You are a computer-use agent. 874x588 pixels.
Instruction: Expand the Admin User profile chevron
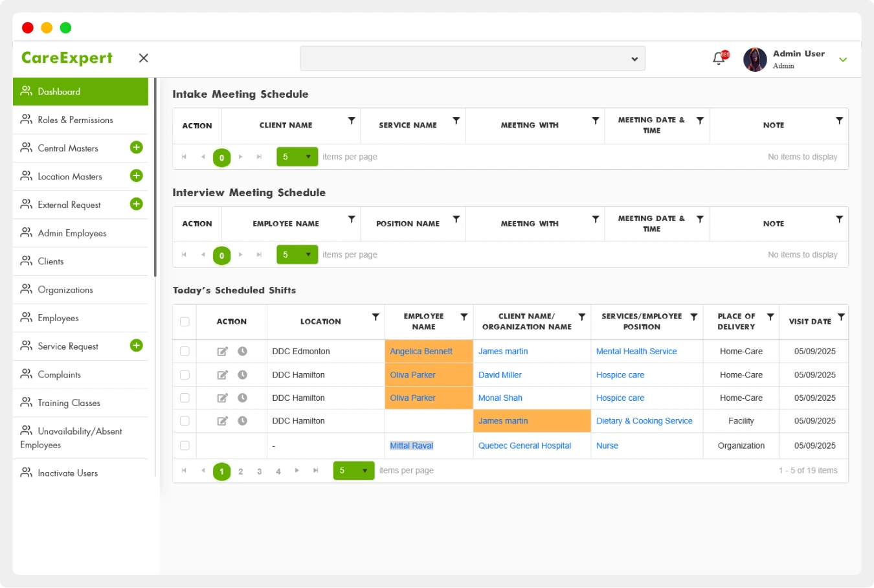(x=843, y=60)
